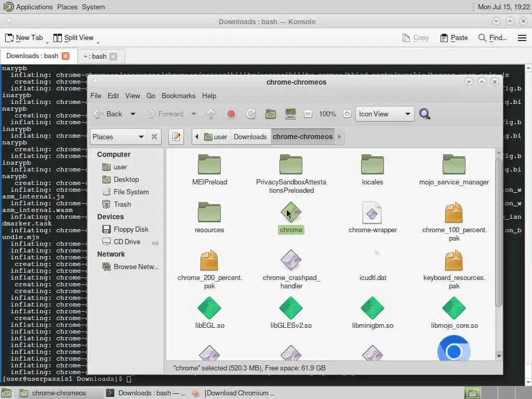Zoom out with the minus icon
Screen dimensions: 532x399
point(308,114)
